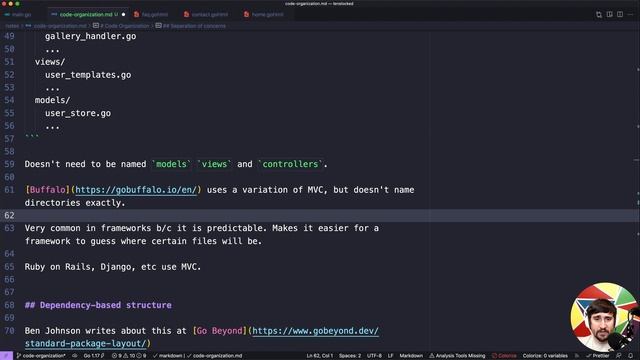The image size is (640, 360).
Task: Click the [Buffalo] link text
Action: point(47,190)
